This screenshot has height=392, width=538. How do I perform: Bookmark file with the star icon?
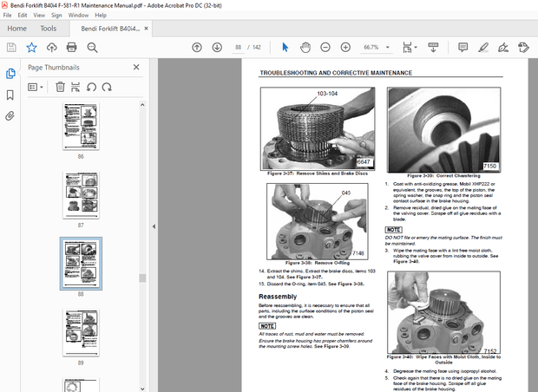coord(31,48)
